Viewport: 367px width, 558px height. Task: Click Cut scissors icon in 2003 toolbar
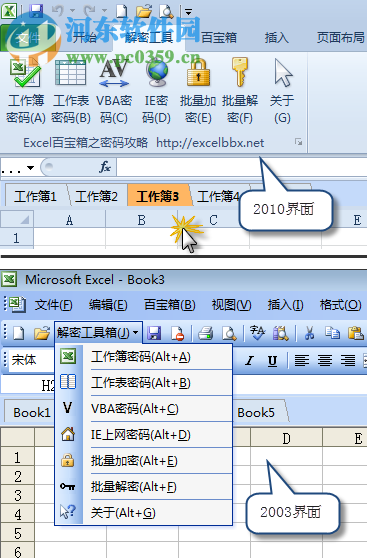pos(309,333)
